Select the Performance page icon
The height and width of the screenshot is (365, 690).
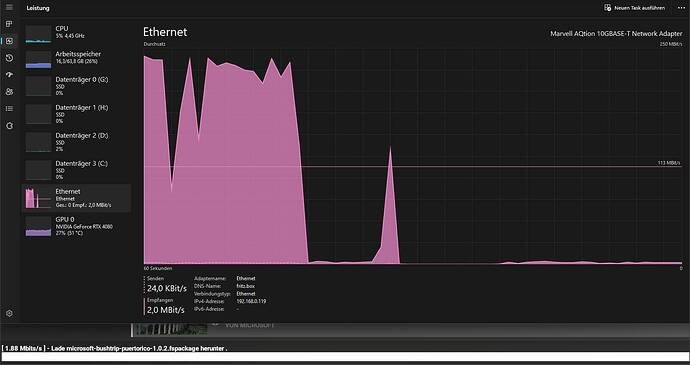coord(9,41)
